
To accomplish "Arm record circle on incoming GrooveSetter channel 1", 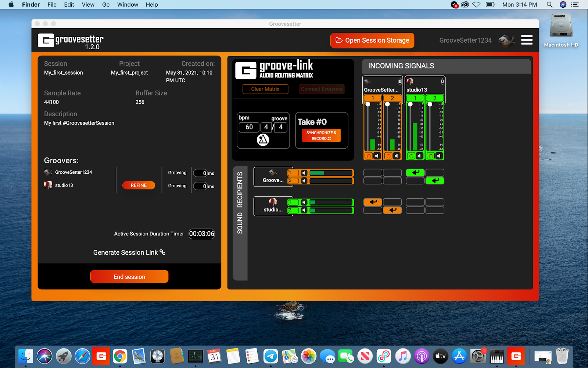I will point(369,156).
